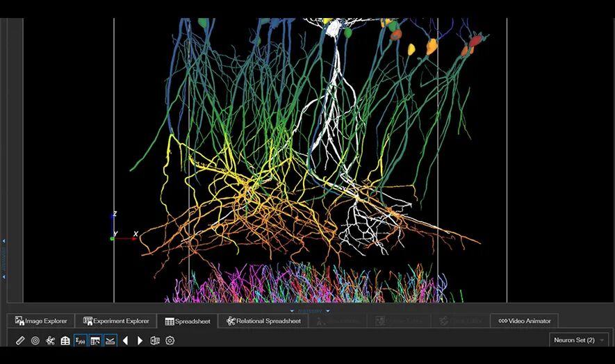Go to previous item with left arrow
Screen dimensions: 615x364
tap(126, 340)
